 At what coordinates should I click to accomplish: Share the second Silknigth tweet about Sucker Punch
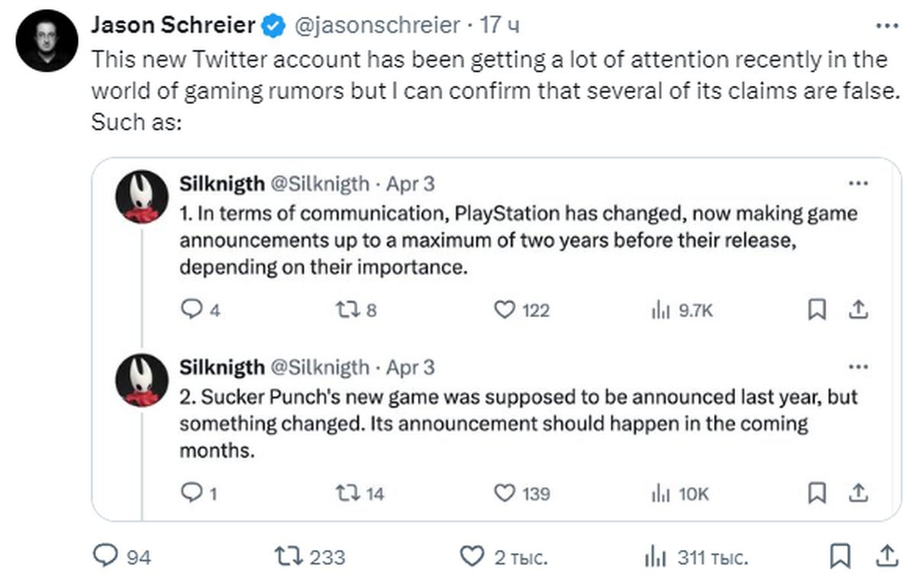tap(859, 493)
